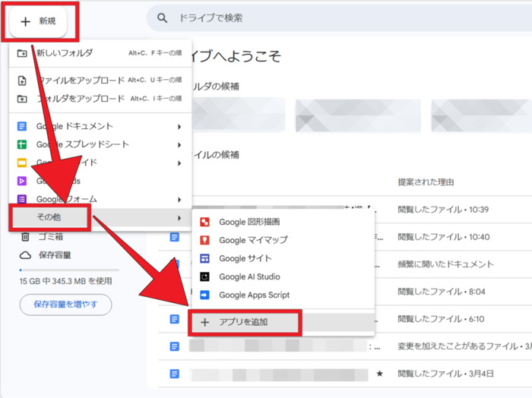Expand Google スライド submenu arrow
532x398 pixels.
coord(179,163)
